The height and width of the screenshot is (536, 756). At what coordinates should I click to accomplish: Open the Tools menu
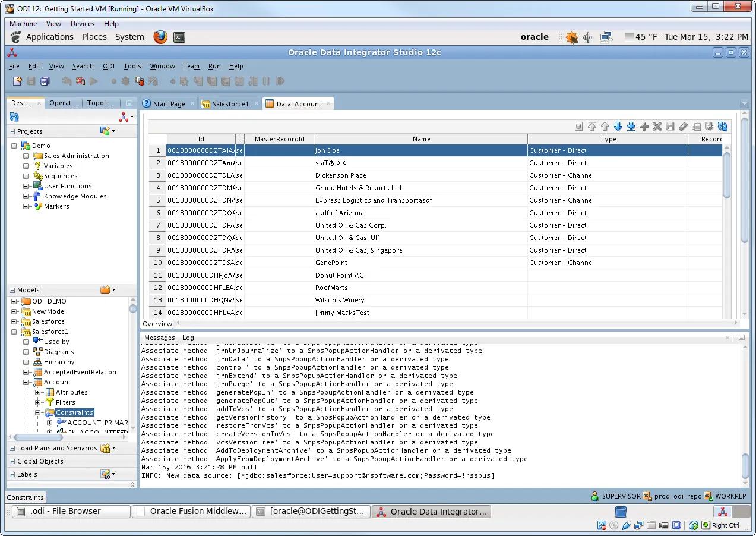pyautogui.click(x=132, y=66)
